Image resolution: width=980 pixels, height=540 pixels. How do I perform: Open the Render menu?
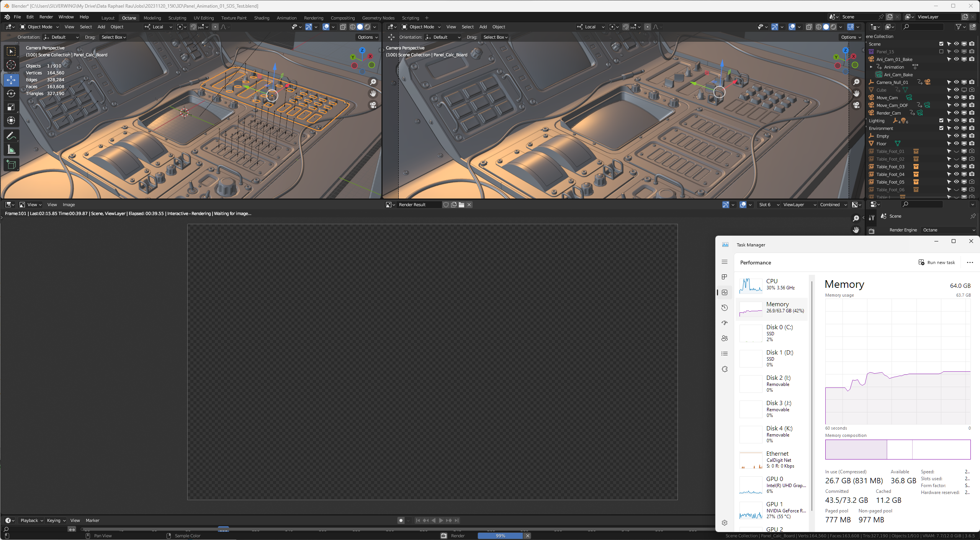(x=46, y=17)
